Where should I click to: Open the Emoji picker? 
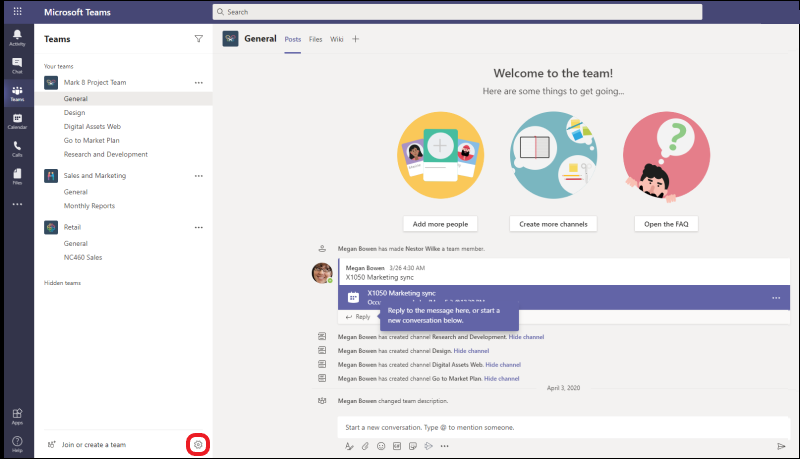tap(381, 446)
